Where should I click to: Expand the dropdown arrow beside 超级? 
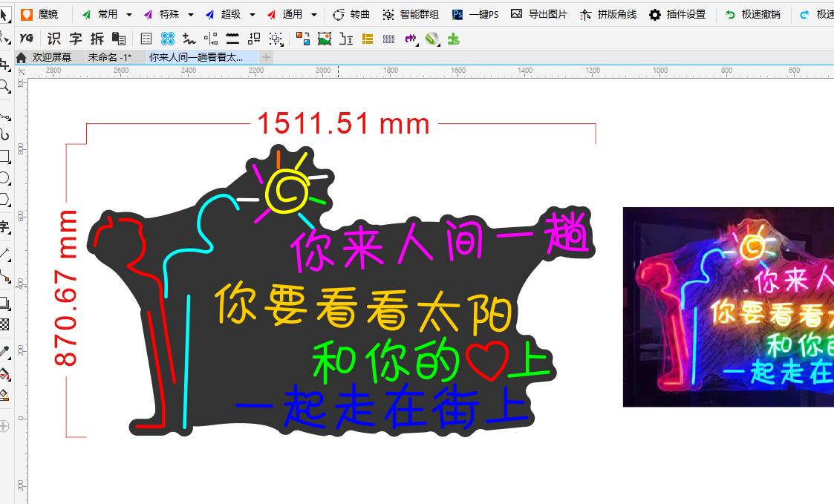252,15
